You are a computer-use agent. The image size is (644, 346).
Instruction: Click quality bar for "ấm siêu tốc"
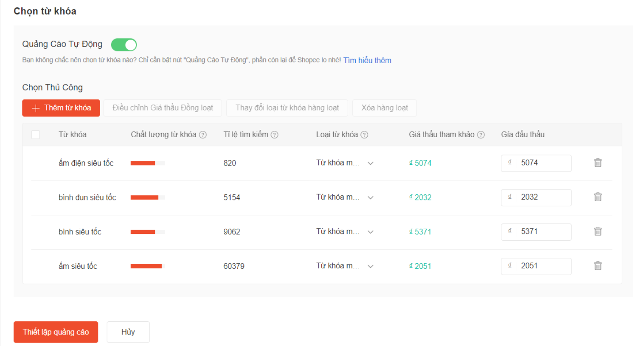coord(148,266)
